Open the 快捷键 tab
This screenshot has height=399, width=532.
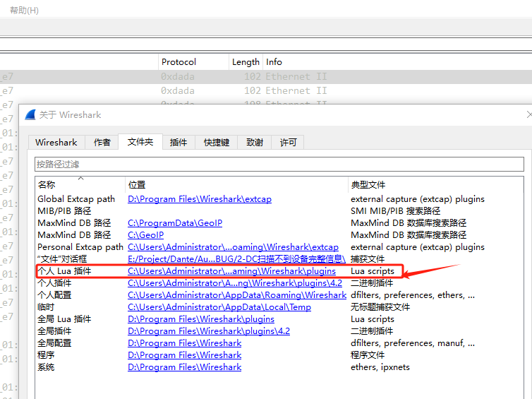217,142
